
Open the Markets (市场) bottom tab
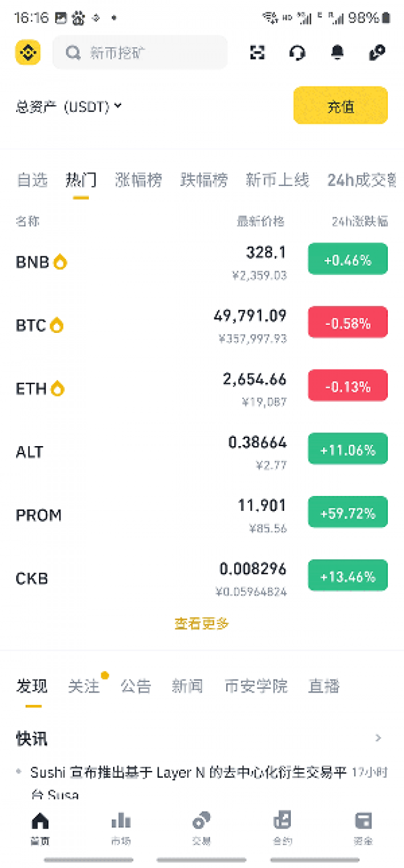121,828
